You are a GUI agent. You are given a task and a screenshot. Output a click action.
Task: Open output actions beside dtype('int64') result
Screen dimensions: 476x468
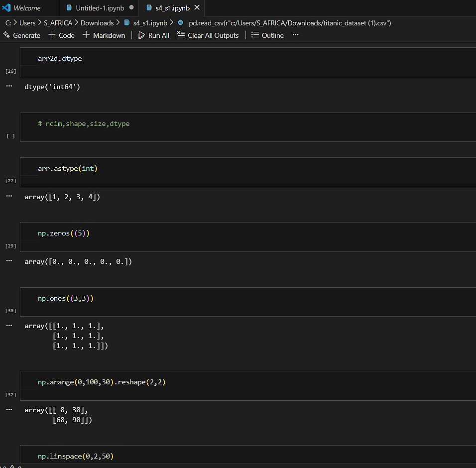9,87
